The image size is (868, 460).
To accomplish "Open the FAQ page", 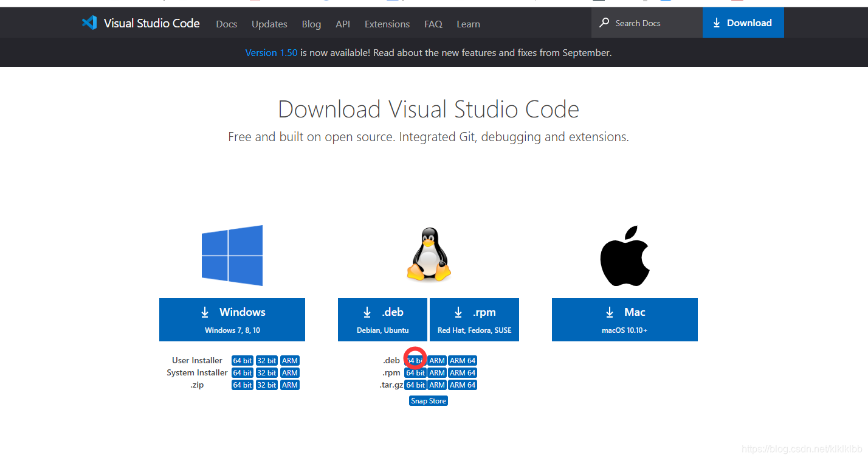I will point(433,24).
